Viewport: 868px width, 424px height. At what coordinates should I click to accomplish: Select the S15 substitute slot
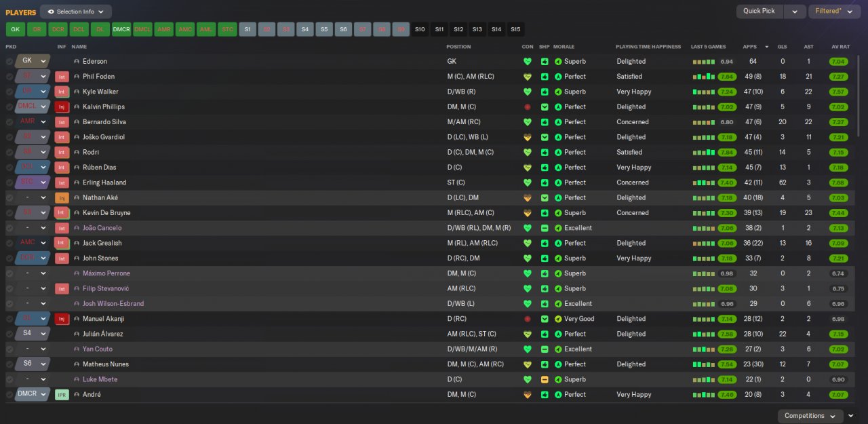click(515, 29)
